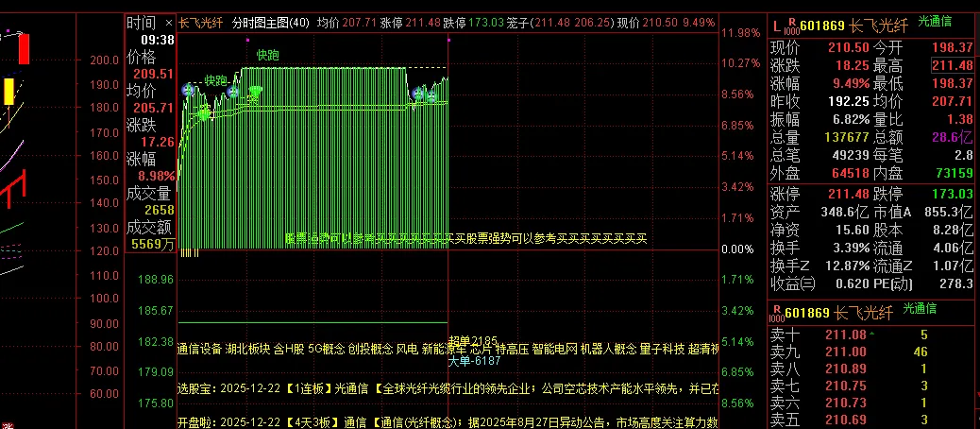Click the 成交额 5569万 value in time panel
The width and height of the screenshot is (980, 429).
(x=153, y=245)
